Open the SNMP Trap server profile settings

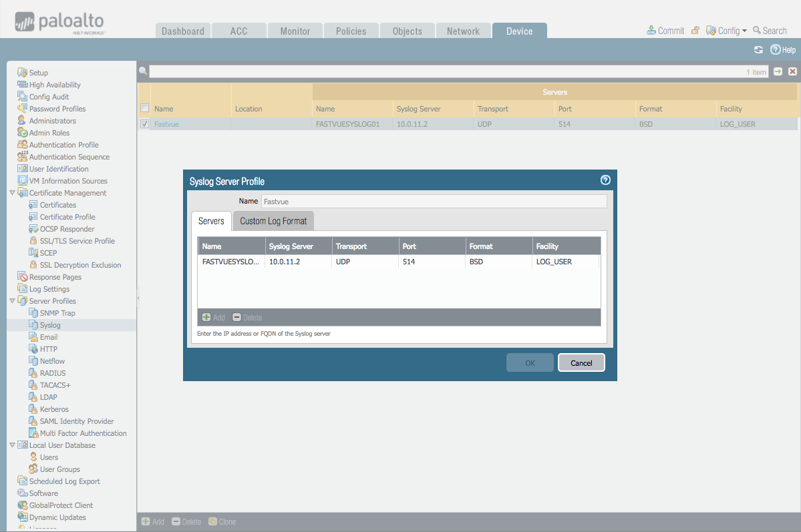pyautogui.click(x=57, y=312)
